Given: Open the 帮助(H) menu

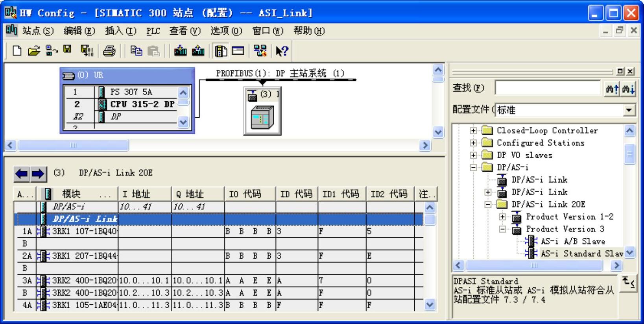Looking at the screenshot, I should pyautogui.click(x=309, y=31).
